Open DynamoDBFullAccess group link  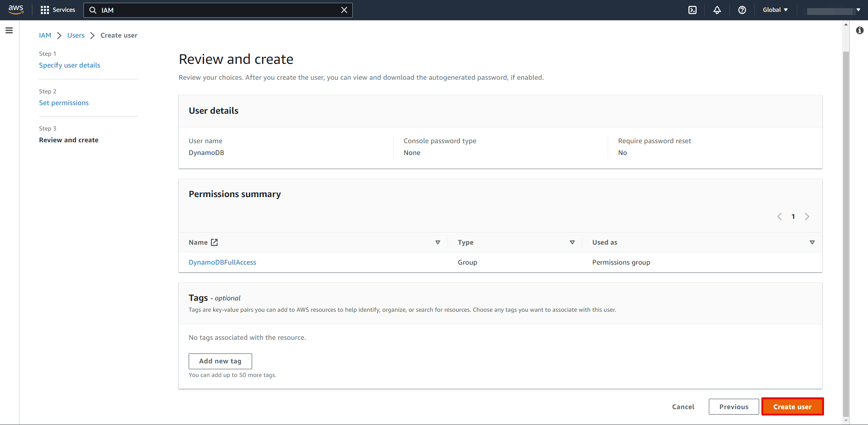(222, 262)
